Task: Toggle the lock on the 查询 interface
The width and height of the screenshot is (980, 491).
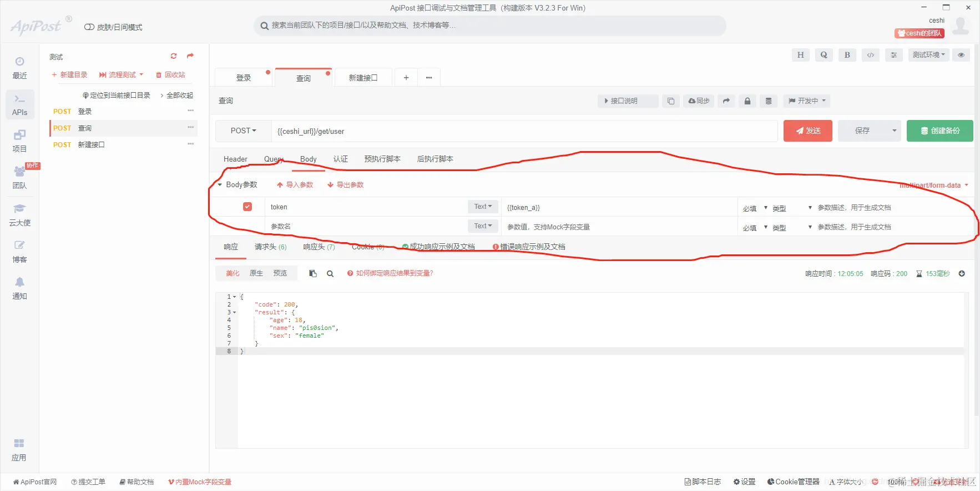Action: 747,101
